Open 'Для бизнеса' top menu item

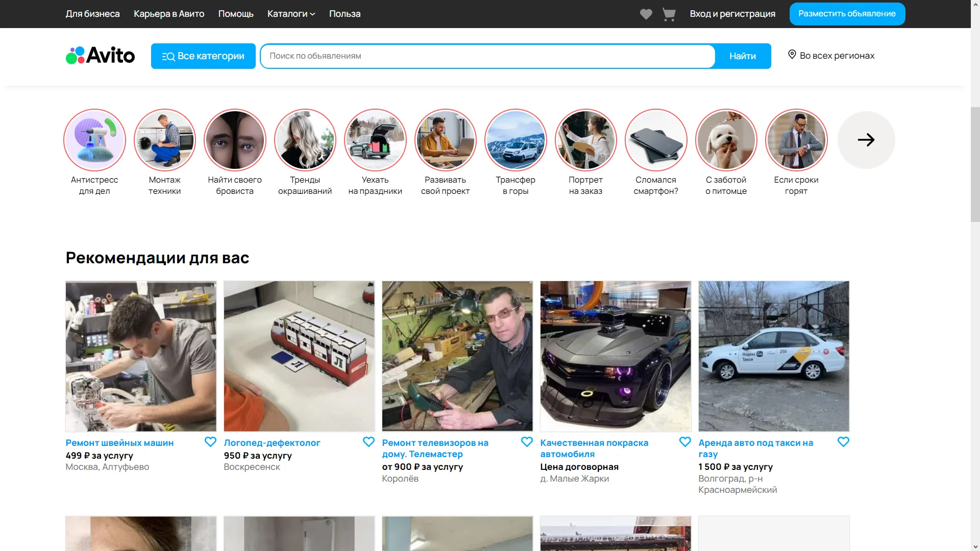click(x=92, y=14)
